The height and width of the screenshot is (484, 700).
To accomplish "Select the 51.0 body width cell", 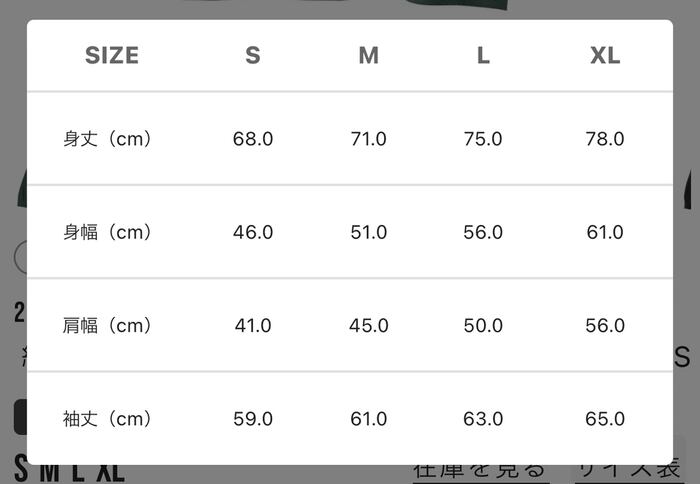I will click(x=369, y=232).
